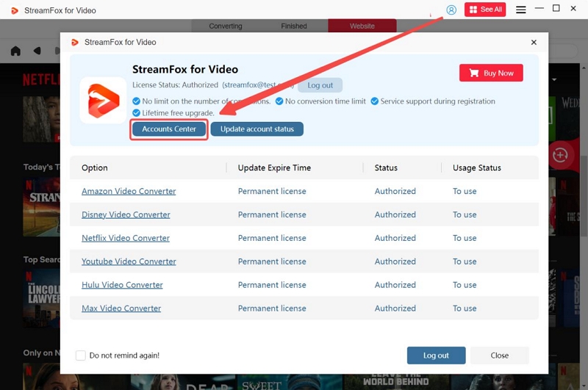The height and width of the screenshot is (390, 588).
Task: Click the main window vertical scrollbar
Action: click(x=584, y=195)
